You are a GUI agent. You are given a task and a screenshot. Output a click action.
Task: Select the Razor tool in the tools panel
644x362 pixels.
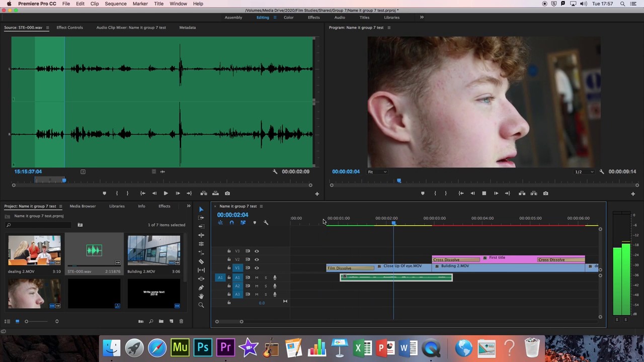point(201,261)
